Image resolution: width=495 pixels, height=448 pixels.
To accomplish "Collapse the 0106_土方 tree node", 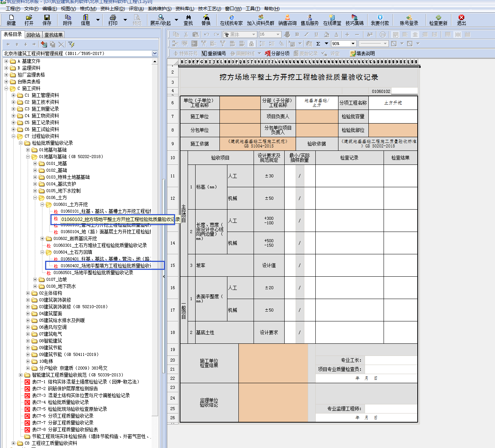I will (35, 197).
